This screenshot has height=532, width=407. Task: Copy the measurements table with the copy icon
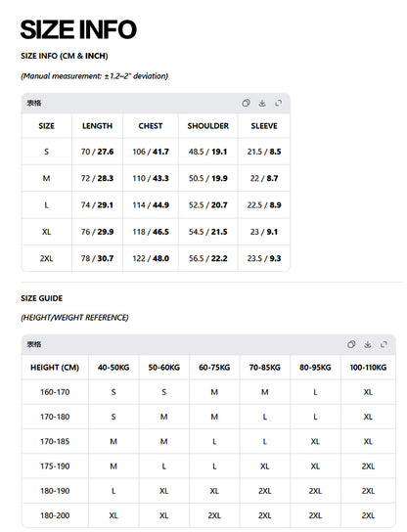(x=247, y=103)
